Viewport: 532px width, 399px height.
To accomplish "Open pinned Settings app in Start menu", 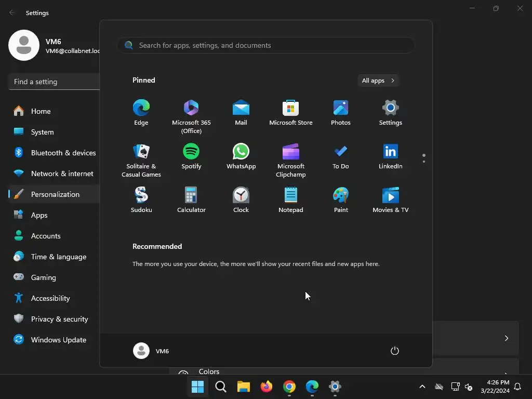I will (x=391, y=113).
